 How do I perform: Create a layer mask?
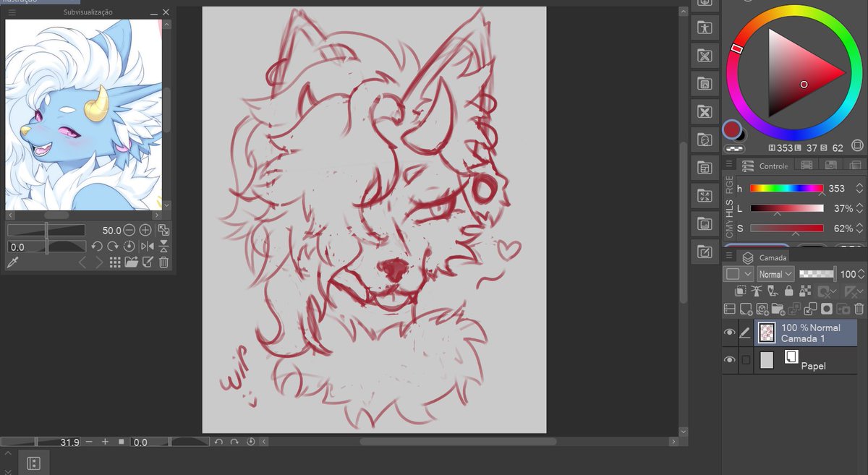pyautogui.click(x=827, y=309)
